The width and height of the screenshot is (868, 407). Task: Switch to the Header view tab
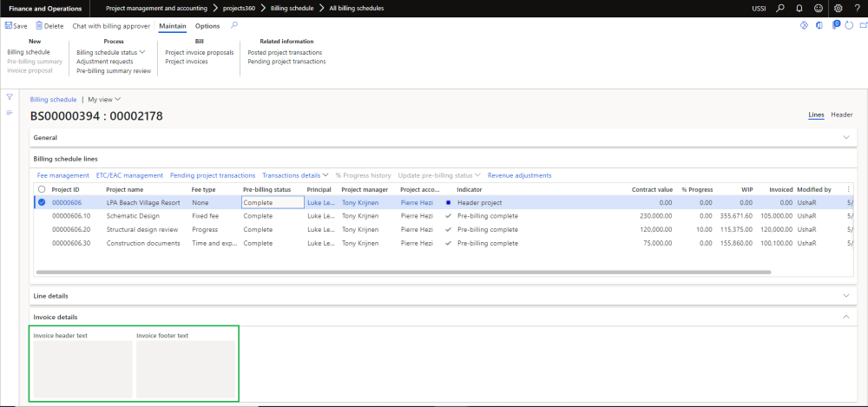(841, 115)
